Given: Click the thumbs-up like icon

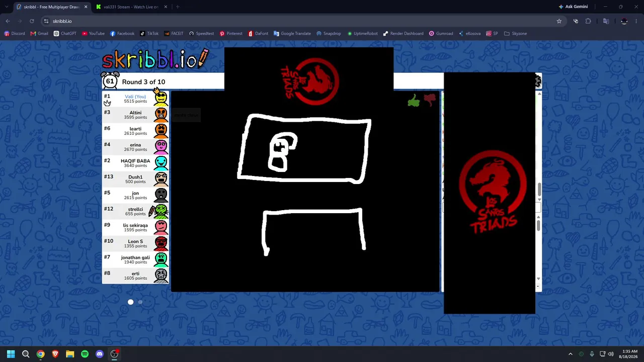Looking at the screenshot, I should (x=414, y=102).
